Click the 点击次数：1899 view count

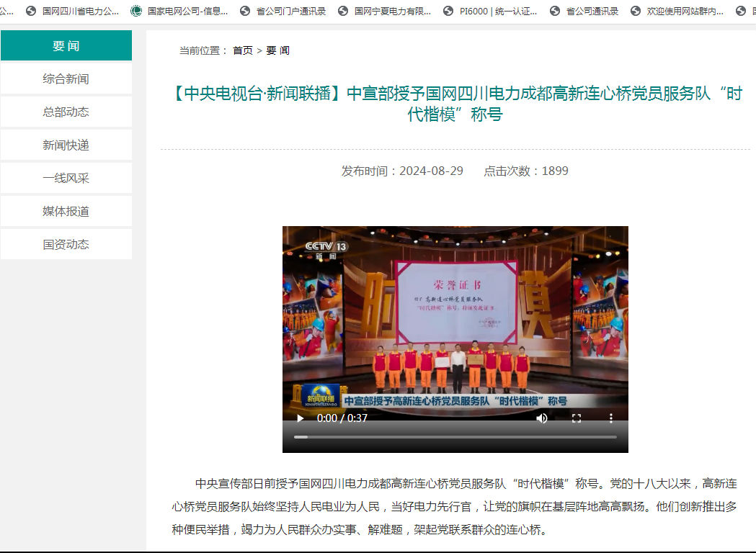tap(526, 171)
